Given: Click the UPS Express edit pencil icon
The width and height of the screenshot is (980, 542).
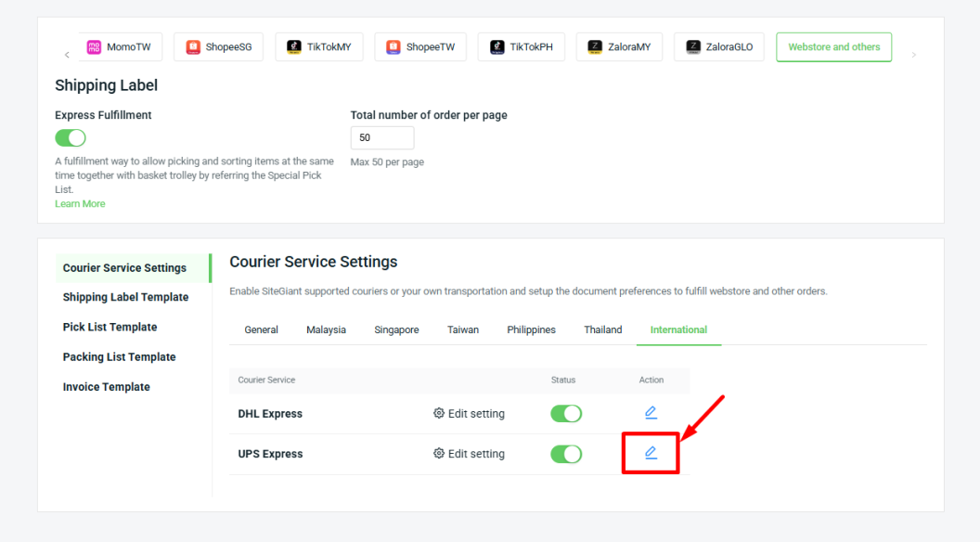Looking at the screenshot, I should [651, 453].
